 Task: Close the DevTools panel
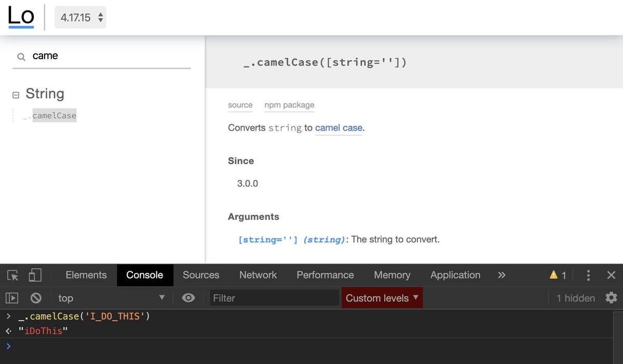click(611, 275)
